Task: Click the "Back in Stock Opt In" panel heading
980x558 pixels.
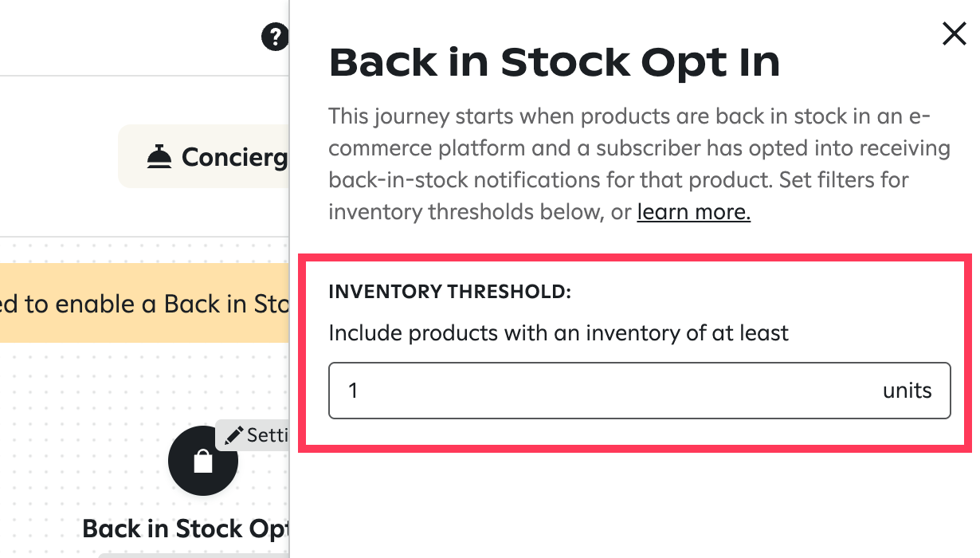Action: pos(554,62)
